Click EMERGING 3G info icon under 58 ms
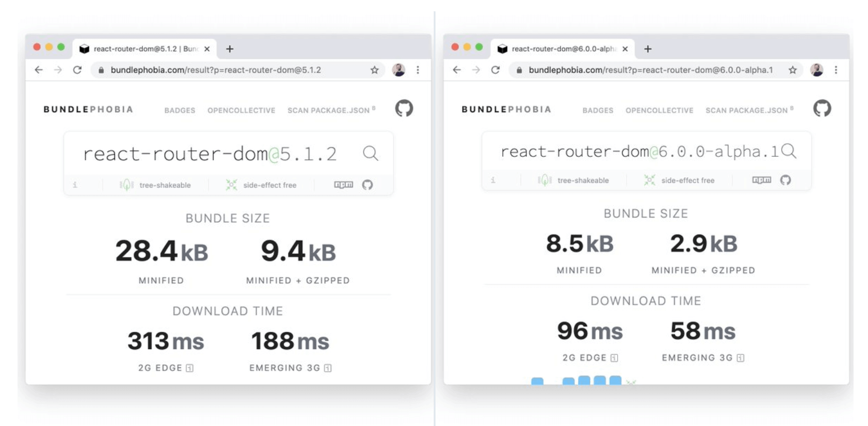868x426 pixels. [741, 358]
